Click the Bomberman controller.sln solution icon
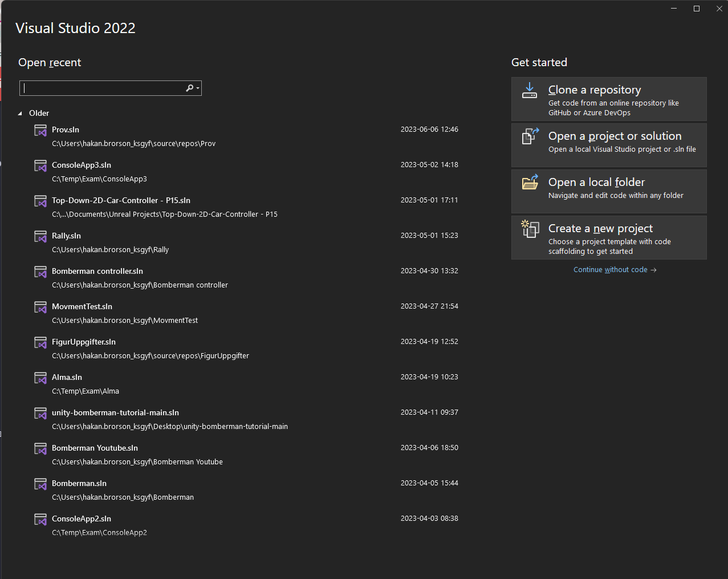This screenshot has width=728, height=579. [x=40, y=272]
